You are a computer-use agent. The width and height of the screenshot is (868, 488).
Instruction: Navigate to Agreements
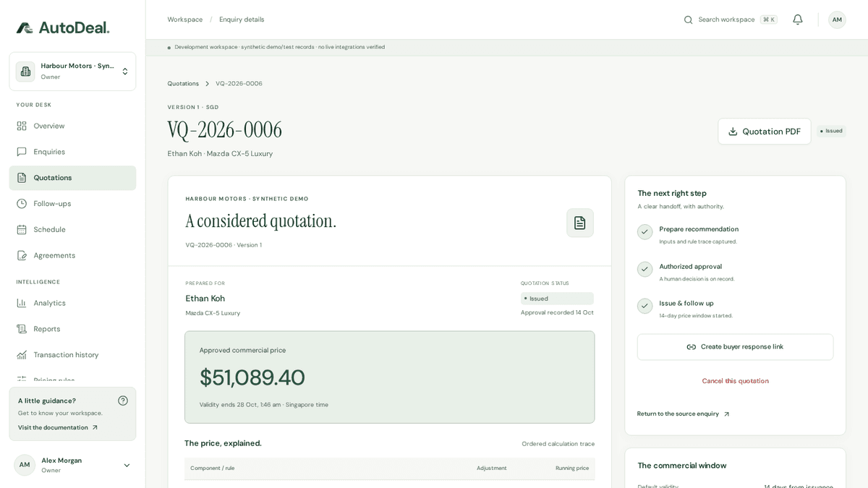(72, 255)
